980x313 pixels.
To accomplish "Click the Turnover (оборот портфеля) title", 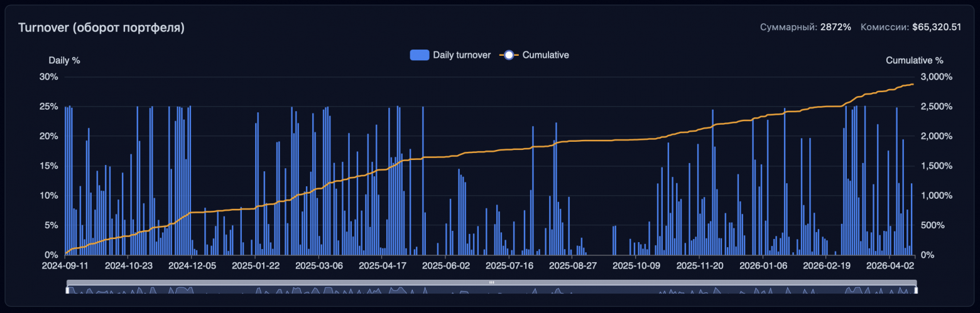I will coord(101,28).
